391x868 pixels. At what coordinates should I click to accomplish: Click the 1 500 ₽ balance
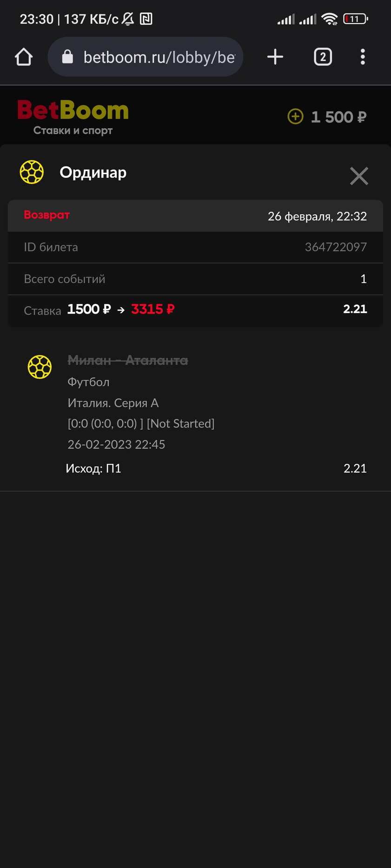[338, 117]
